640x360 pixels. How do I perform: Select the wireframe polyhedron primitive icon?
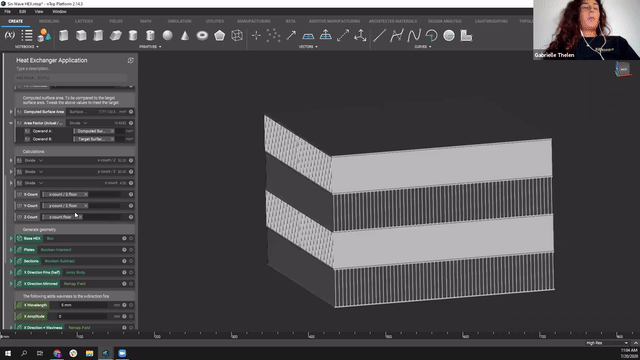237,36
